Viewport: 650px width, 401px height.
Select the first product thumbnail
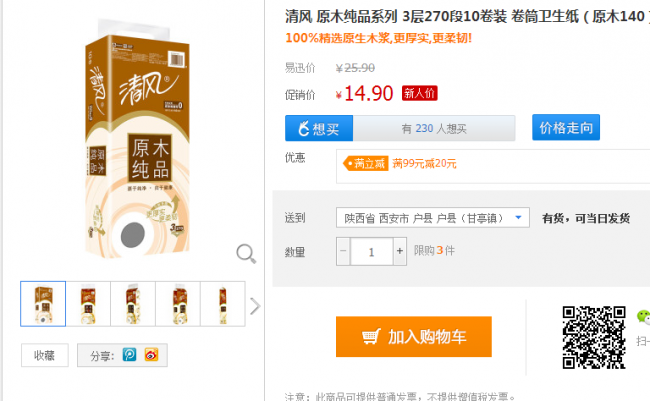click(43, 304)
